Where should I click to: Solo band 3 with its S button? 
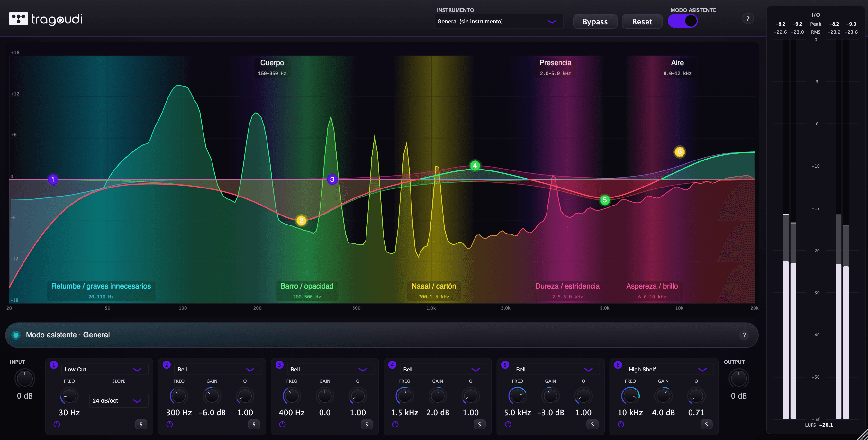click(366, 425)
